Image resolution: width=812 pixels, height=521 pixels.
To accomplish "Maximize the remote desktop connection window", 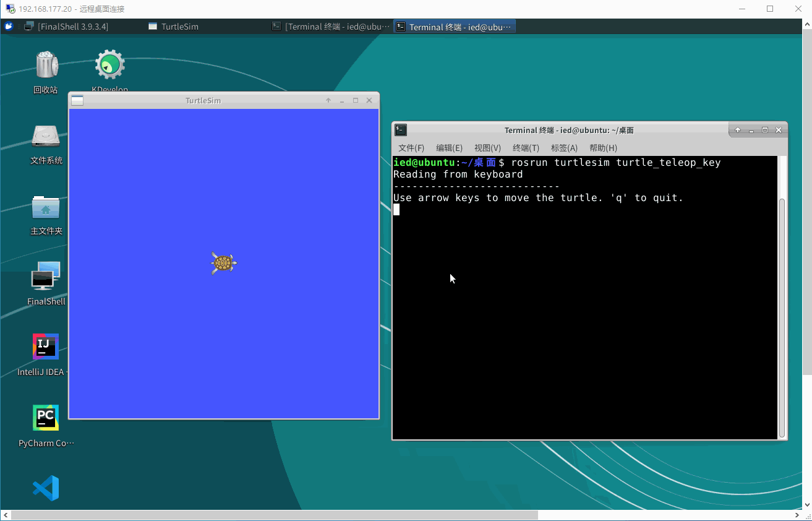I will 769,9.
